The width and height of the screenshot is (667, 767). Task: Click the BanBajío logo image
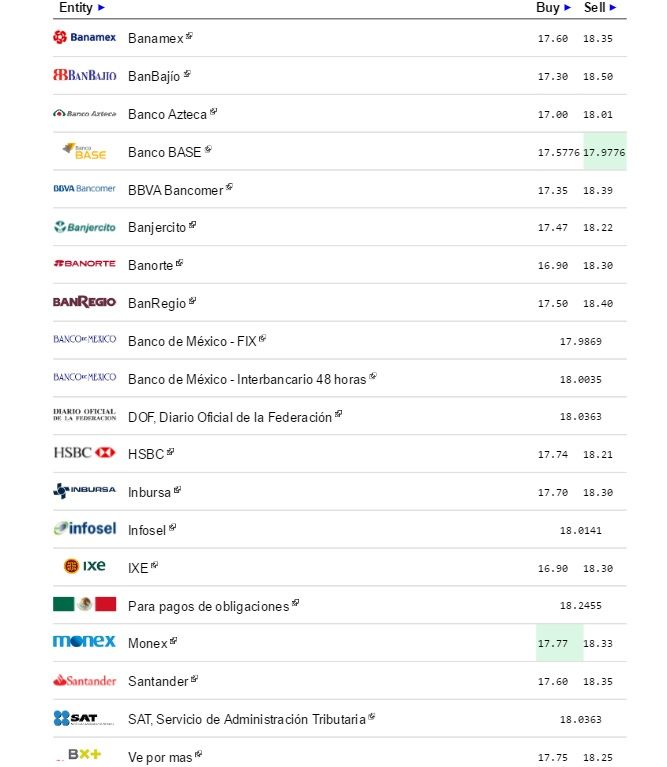pos(84,75)
